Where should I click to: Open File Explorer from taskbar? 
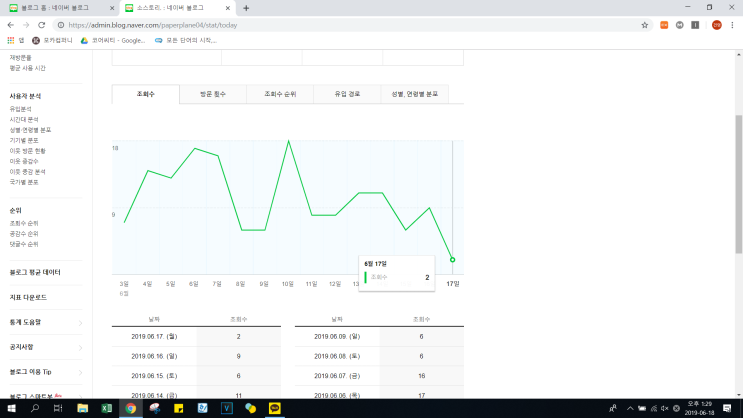coord(82,408)
